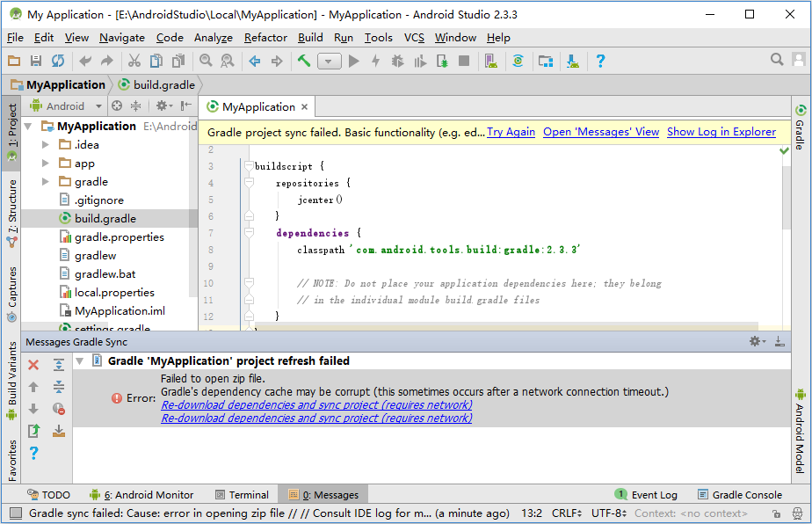Click the Paste toolbar icon
This screenshot has height=524, width=812.
[x=178, y=62]
